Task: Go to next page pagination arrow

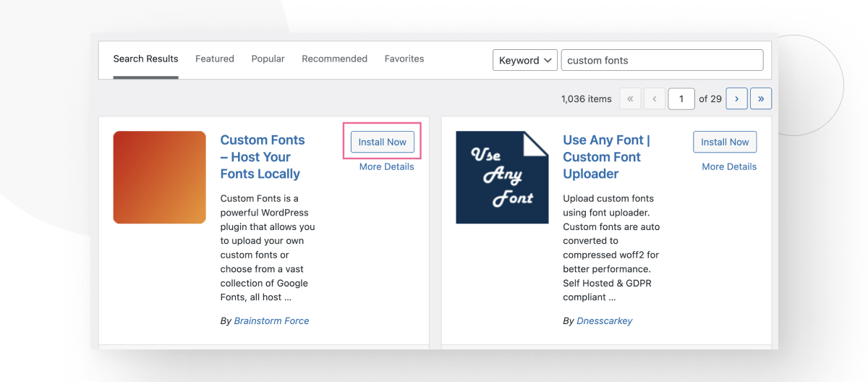Action: click(736, 98)
